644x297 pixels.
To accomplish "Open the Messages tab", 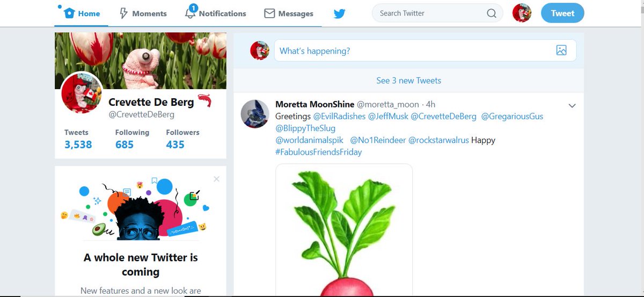I will pos(289,13).
